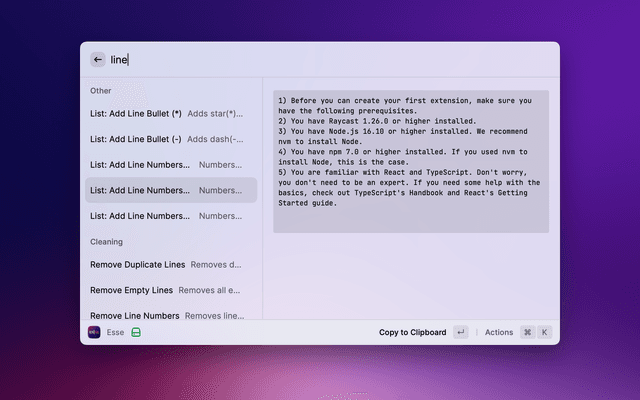Click the green icon beside Esse
Viewport: 640px width, 400px height.
tap(136, 332)
